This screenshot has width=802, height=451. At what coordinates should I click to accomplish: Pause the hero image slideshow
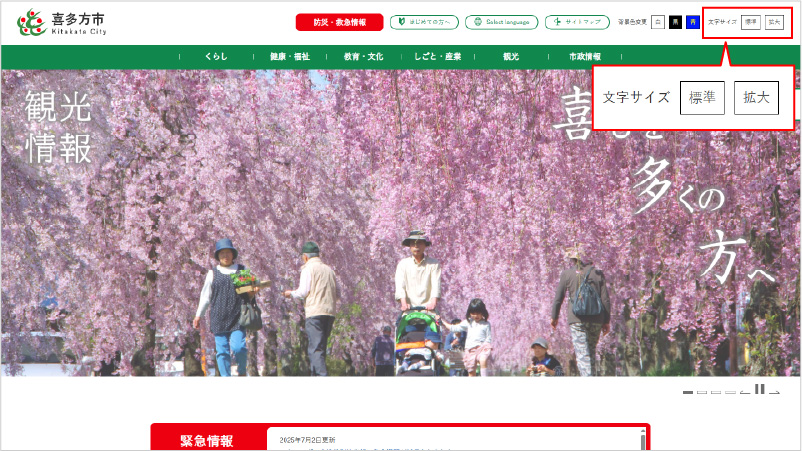coord(760,391)
